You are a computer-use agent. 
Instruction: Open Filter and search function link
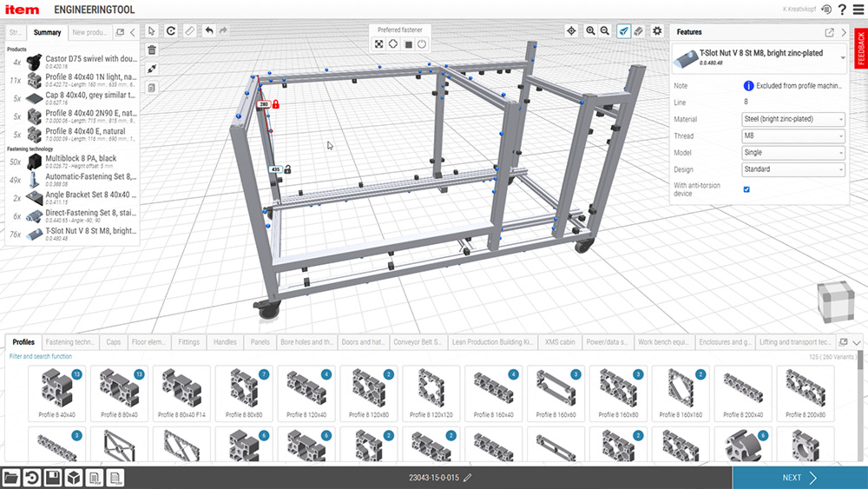(x=41, y=357)
